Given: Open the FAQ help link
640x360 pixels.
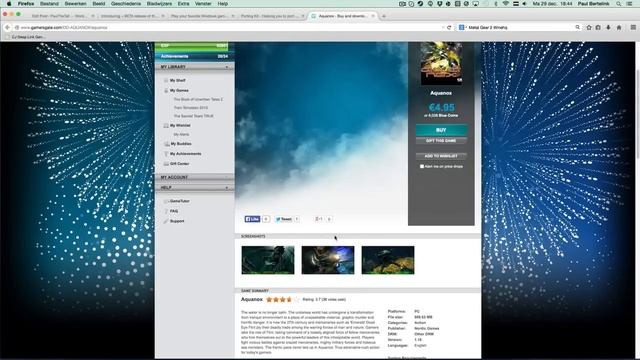Looking at the screenshot, I should (174, 211).
